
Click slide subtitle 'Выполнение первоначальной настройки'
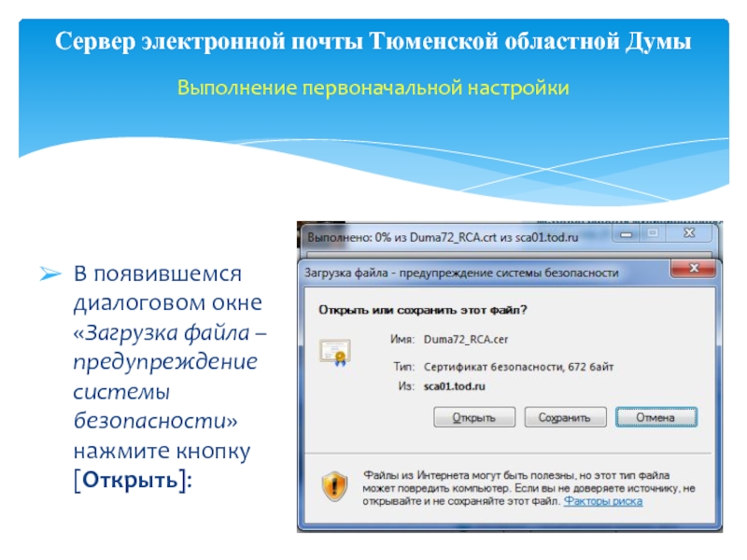click(373, 88)
